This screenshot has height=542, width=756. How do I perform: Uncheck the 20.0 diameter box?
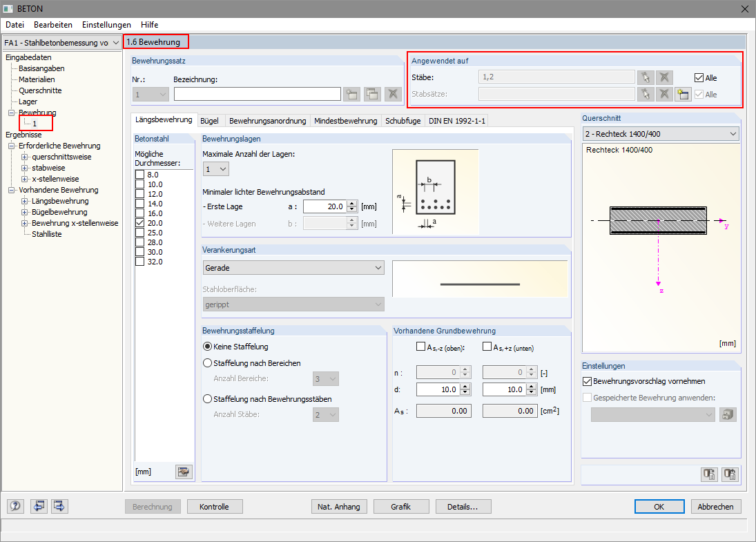tap(140, 223)
